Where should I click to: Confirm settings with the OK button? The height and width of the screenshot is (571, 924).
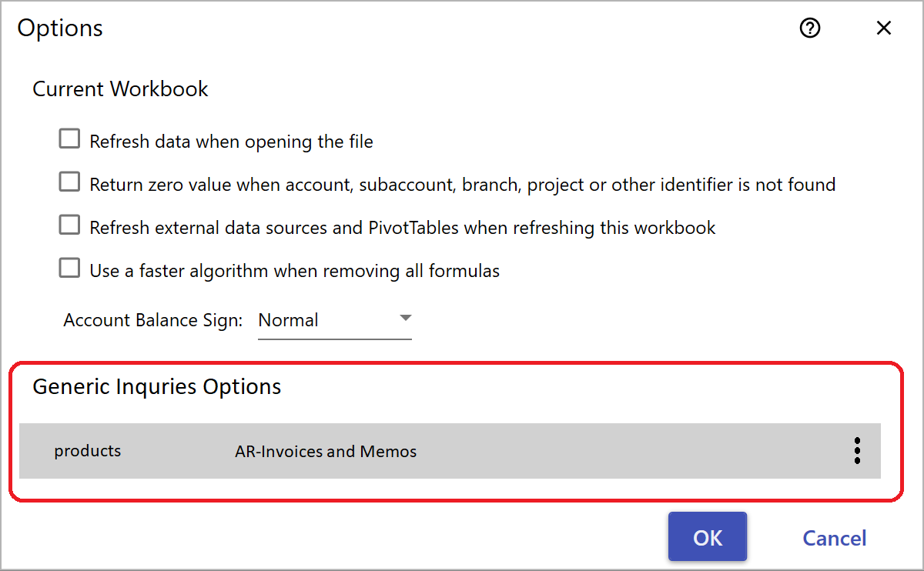708,536
